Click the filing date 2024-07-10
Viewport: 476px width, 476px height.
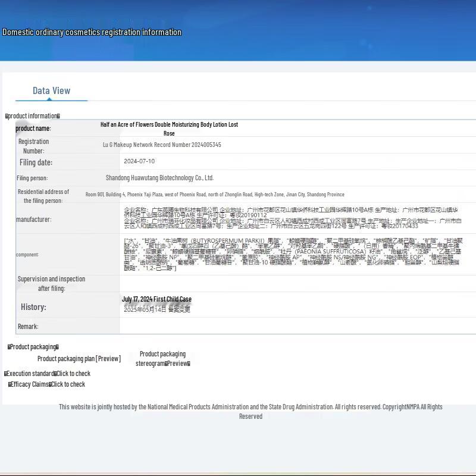click(139, 161)
